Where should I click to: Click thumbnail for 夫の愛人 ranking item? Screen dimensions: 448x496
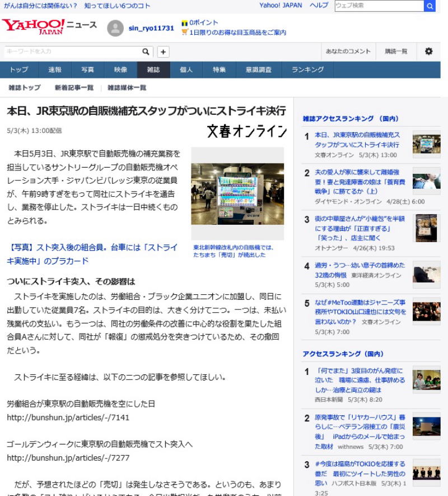pyautogui.click(x=427, y=181)
